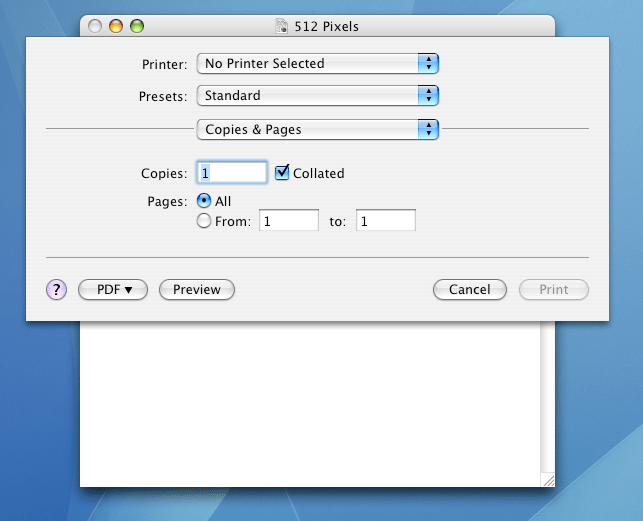Open the Printer selection dropdown

click(x=318, y=64)
